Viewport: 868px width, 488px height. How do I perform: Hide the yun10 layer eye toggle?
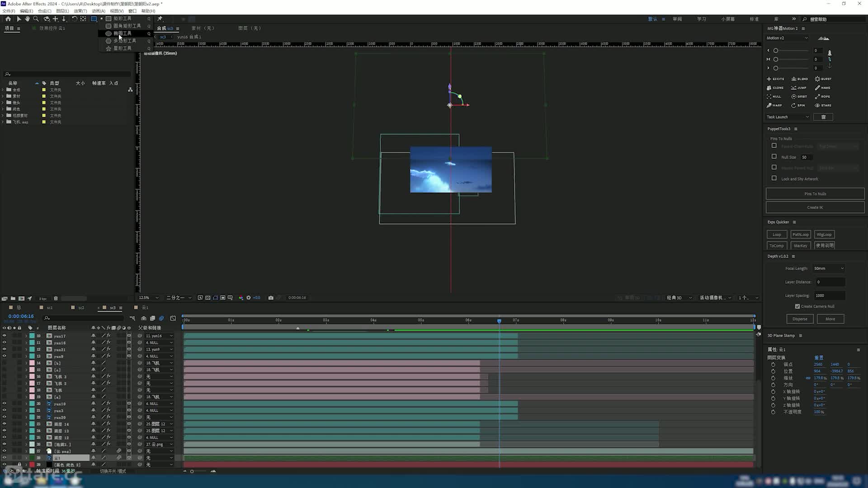pyautogui.click(x=5, y=404)
